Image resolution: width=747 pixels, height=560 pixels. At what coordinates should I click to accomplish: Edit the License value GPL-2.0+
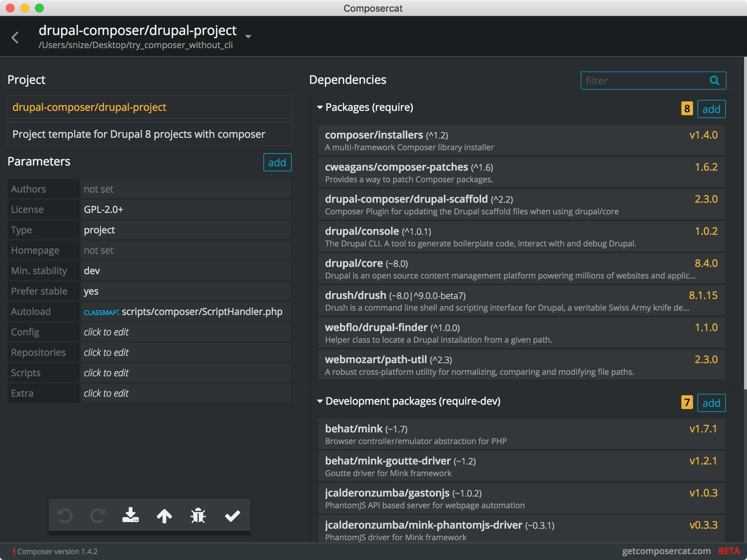click(186, 210)
